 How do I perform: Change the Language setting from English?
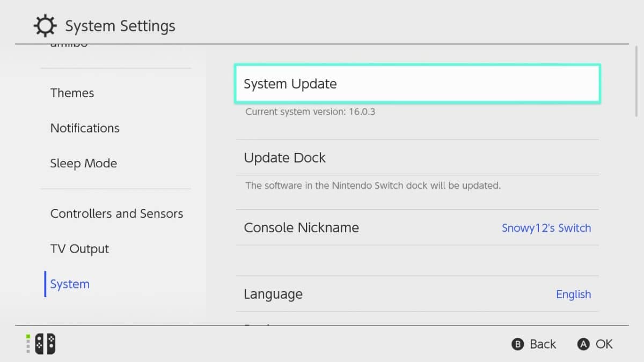[573, 294]
